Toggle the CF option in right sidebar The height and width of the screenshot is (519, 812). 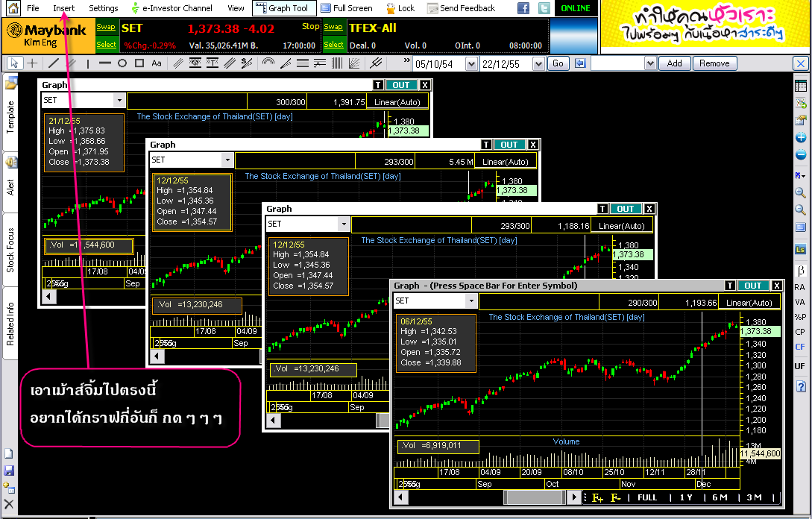click(799, 347)
